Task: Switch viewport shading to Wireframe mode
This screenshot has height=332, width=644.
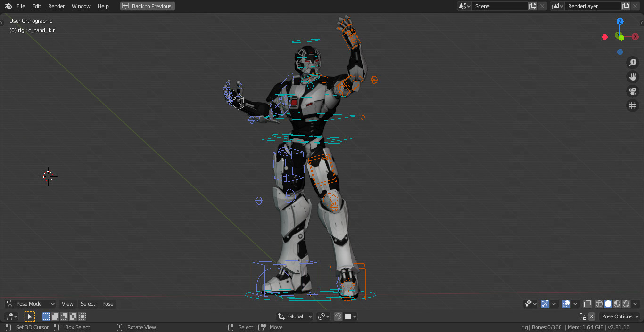Action: (x=599, y=304)
